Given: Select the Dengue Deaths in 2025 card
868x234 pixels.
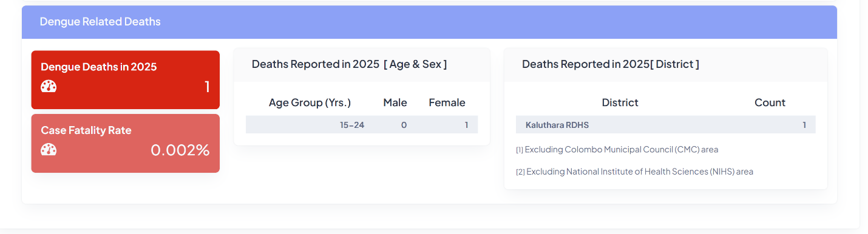Looking at the screenshot, I should click(125, 80).
